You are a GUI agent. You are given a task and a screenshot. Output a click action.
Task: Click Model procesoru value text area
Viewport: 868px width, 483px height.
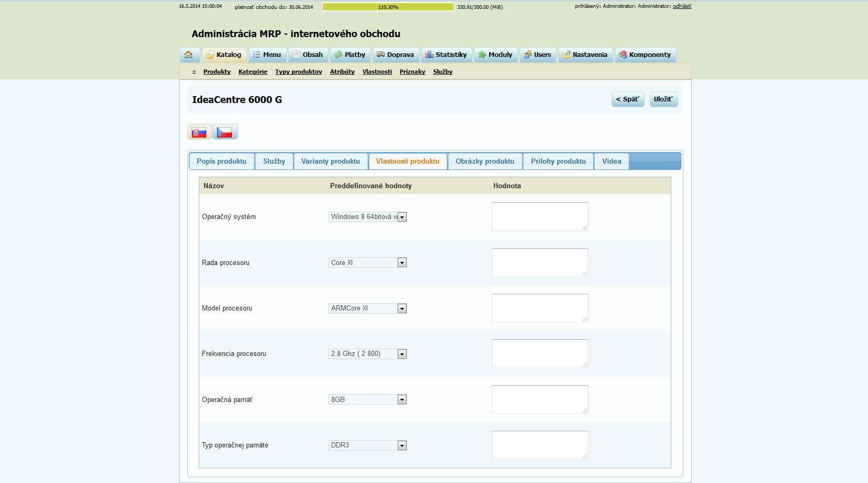(x=540, y=308)
